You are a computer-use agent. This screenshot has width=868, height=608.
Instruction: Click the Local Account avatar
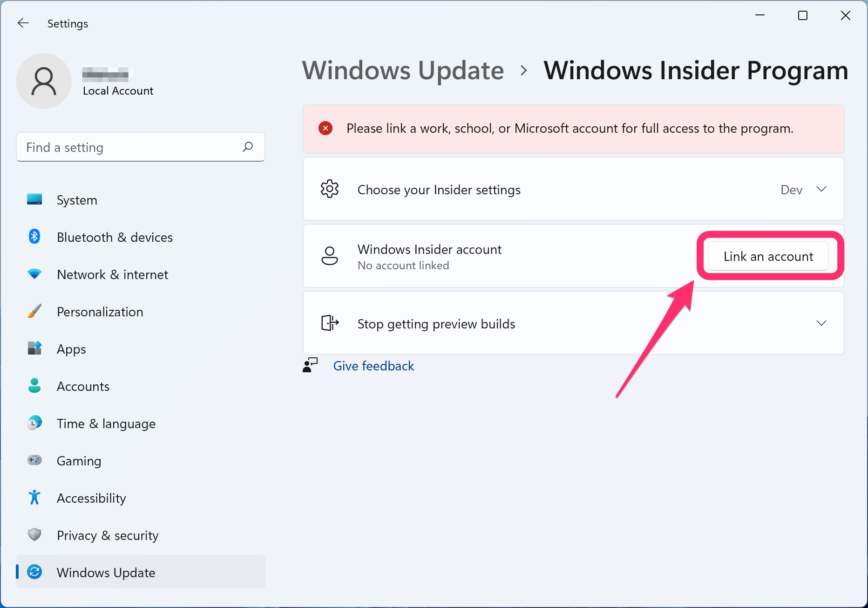point(43,81)
